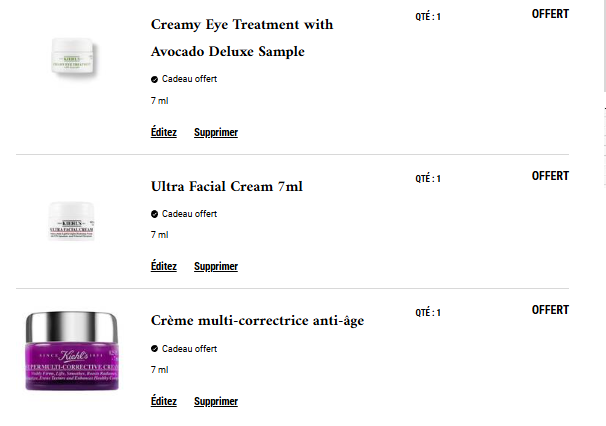Remove the Creamy Eye Treatment sample
The height and width of the screenshot is (426, 606).
[x=216, y=132]
